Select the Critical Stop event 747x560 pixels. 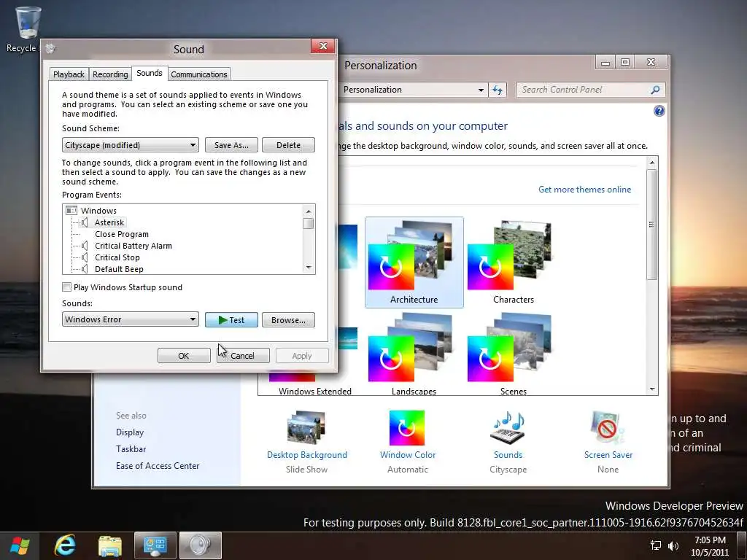(117, 257)
